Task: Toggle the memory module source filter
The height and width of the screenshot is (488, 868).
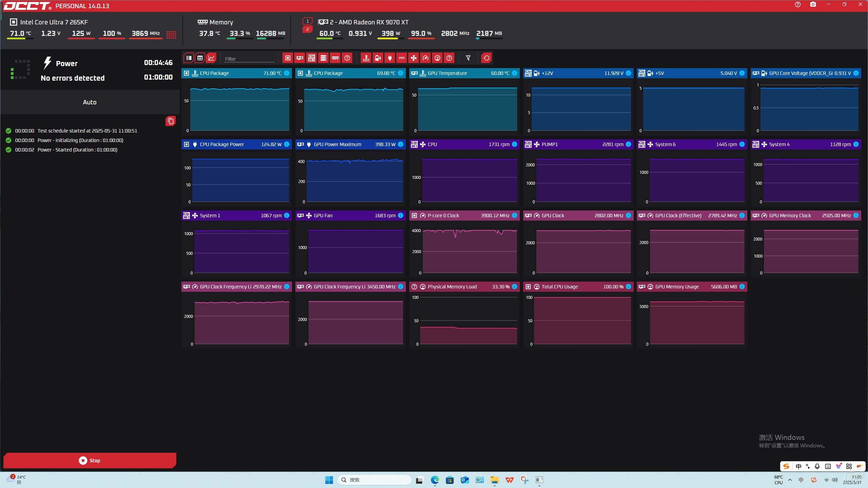Action: pyautogui.click(x=335, y=58)
